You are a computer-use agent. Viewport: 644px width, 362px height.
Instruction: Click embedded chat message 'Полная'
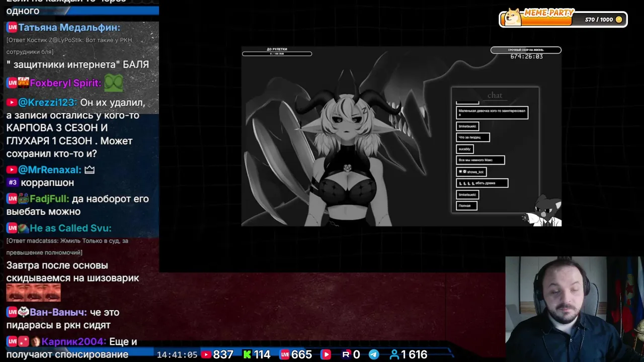466,206
